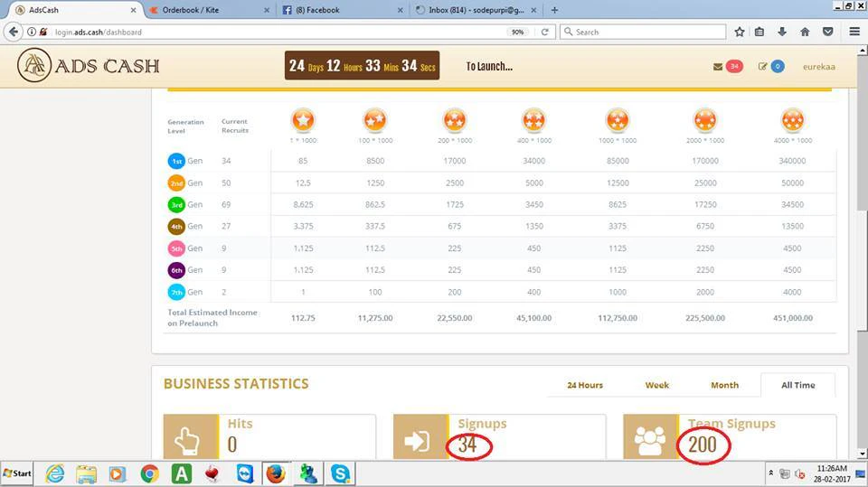Bookmark this page with the star icon

click(740, 33)
